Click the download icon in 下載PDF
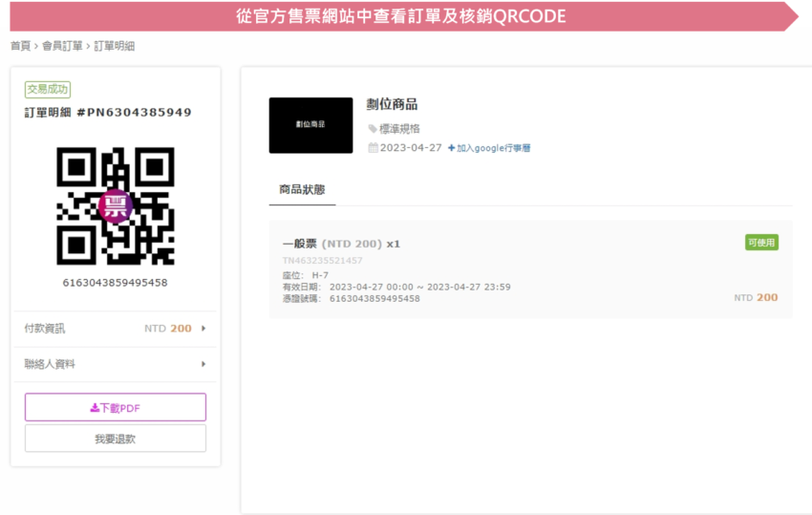 pyautogui.click(x=95, y=408)
